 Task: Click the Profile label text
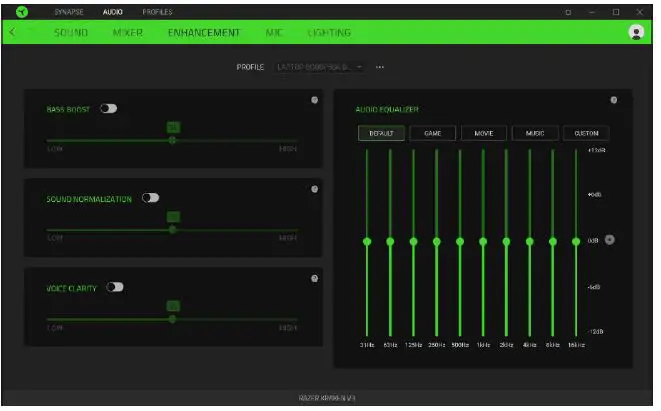(x=250, y=67)
